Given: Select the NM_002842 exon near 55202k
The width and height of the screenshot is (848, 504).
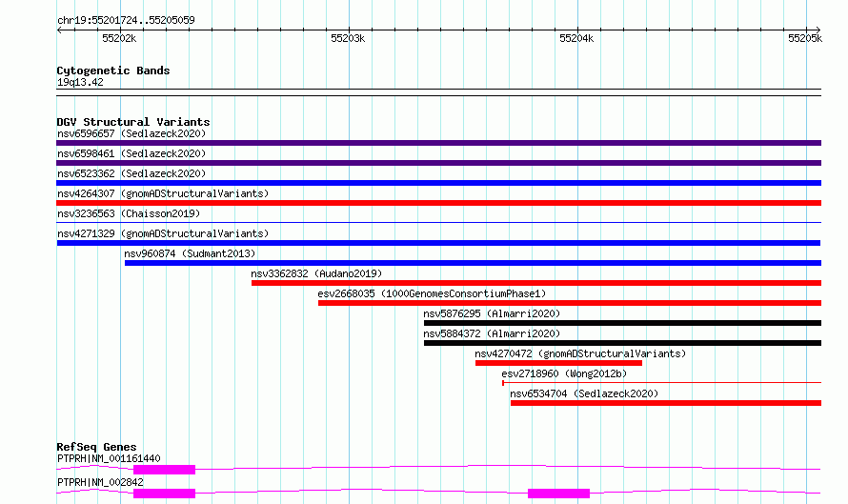Looking at the screenshot, I should (165, 494).
